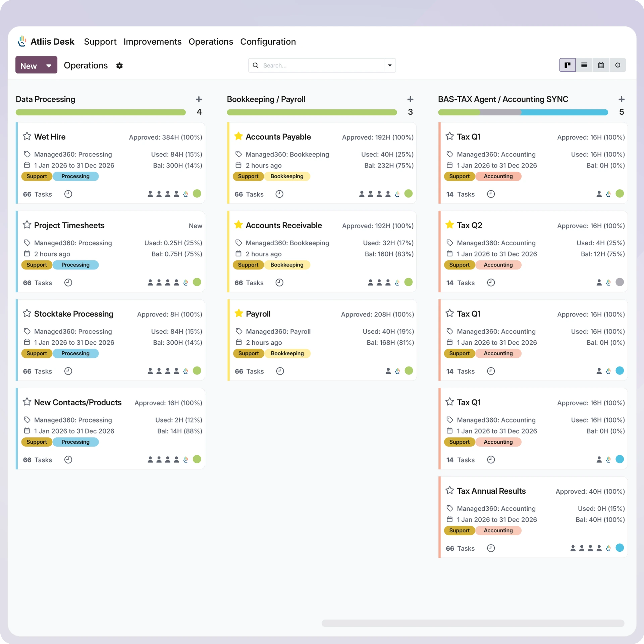Add card to Bookkeeping / Payroll column

410,99
